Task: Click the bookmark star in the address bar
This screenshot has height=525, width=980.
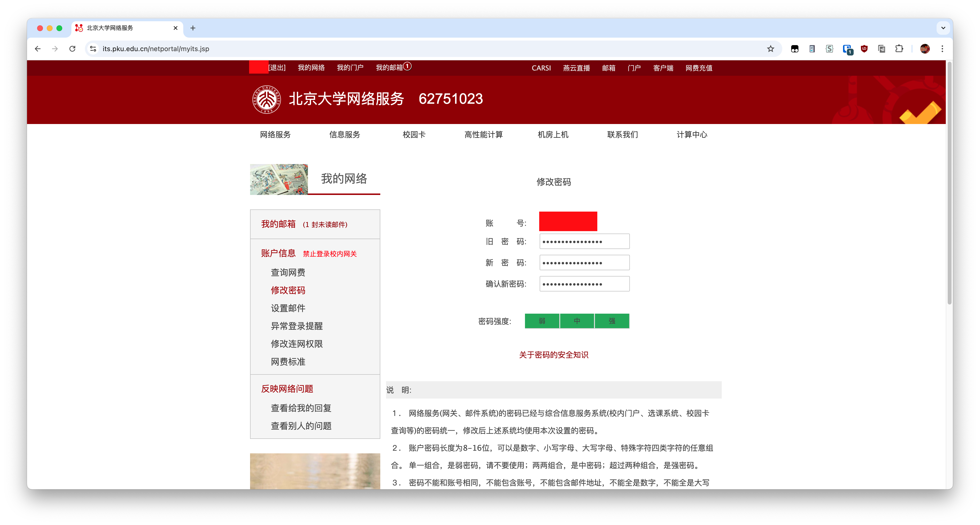Action: [x=771, y=49]
